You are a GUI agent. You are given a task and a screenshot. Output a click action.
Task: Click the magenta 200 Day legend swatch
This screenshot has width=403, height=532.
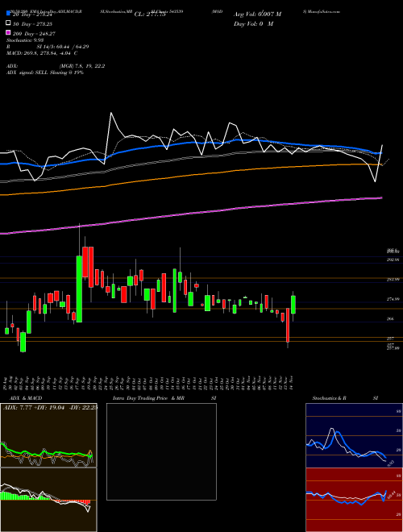[x=9, y=33]
